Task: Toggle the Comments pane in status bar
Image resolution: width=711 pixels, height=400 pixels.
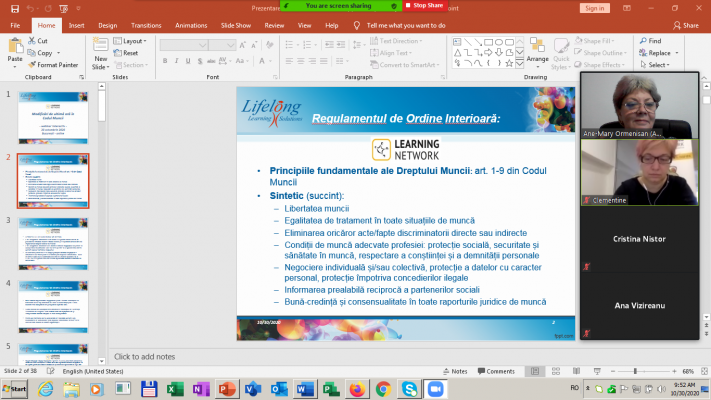Action: (496, 371)
